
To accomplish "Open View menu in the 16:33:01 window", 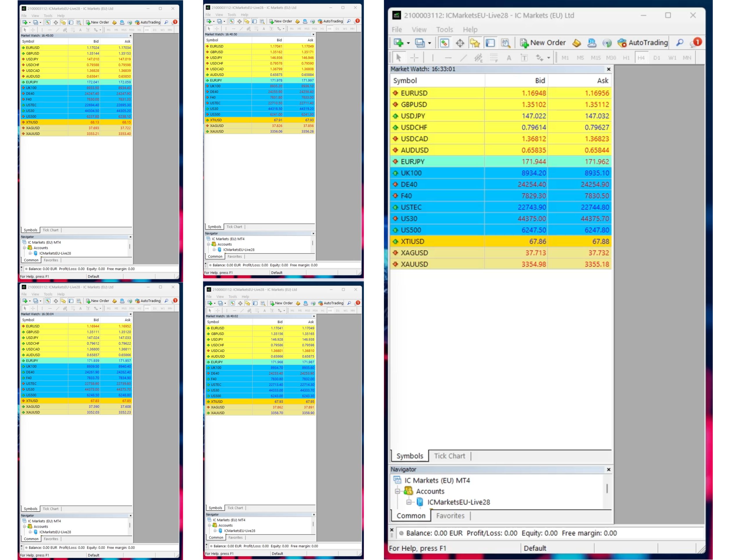I will coord(419,30).
